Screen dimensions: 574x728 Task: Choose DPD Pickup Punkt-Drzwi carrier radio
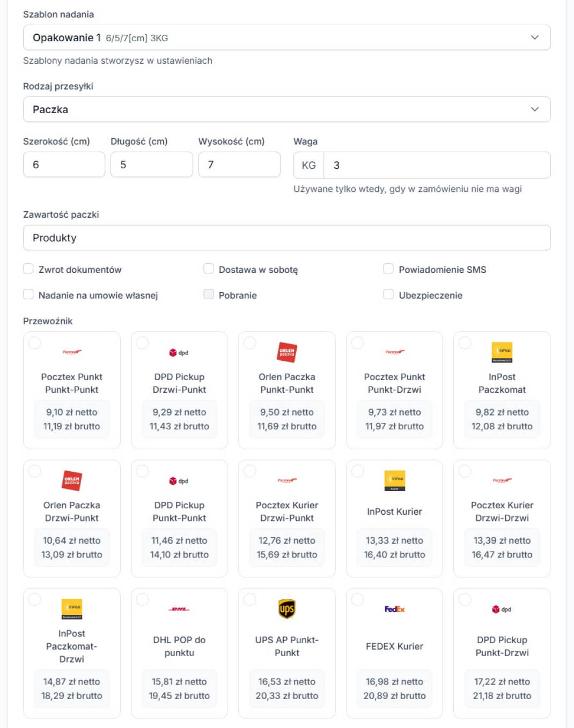pos(465,599)
